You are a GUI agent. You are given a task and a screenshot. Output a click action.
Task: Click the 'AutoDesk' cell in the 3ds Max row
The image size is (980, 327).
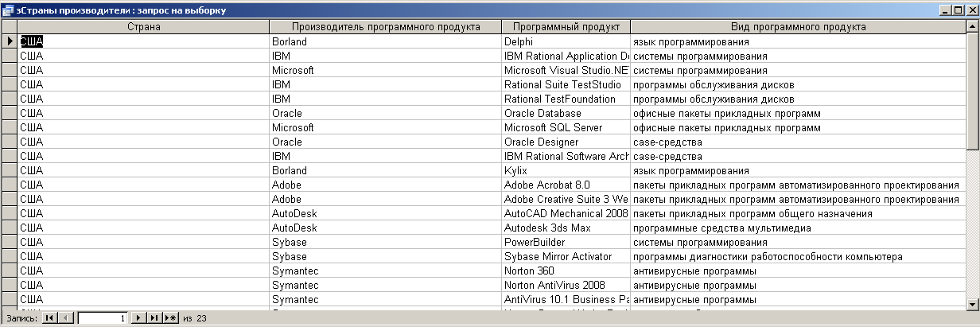[x=386, y=228]
